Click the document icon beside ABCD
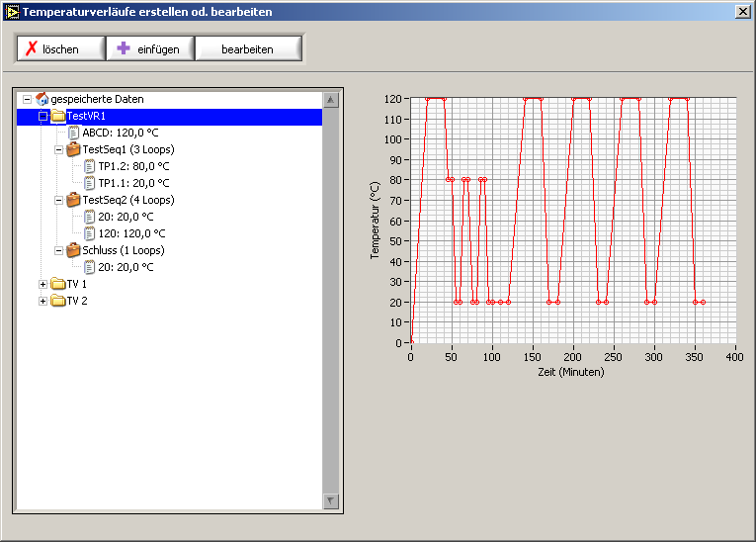The height and width of the screenshot is (542, 756). 74,134
